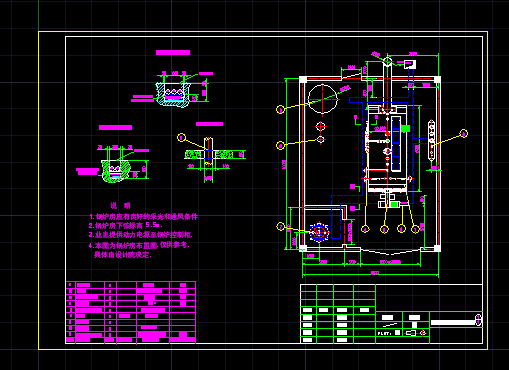Click the blue-red circular pump symbol
Viewport: 509px width, 370px height.
tap(319, 232)
